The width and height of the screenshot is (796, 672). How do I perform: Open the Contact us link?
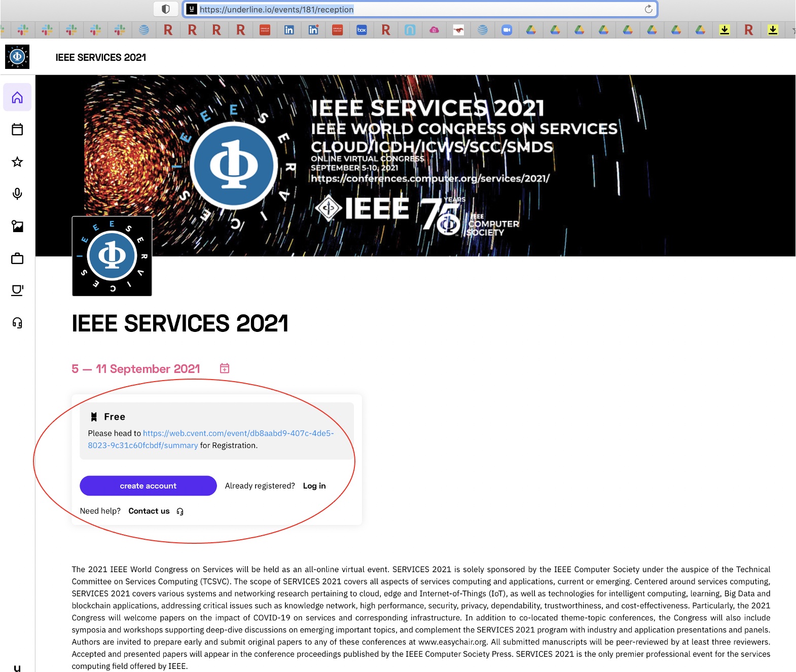149,511
